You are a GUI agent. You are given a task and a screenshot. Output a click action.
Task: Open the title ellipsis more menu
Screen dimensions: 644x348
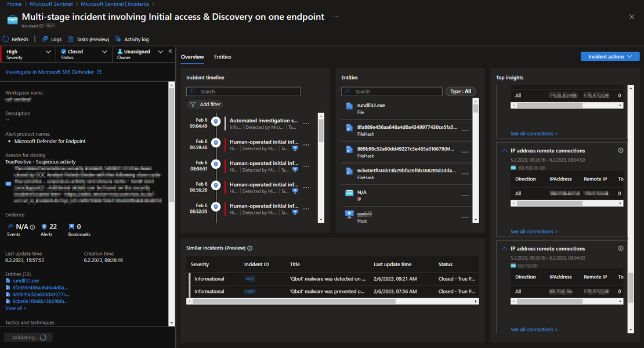point(337,17)
